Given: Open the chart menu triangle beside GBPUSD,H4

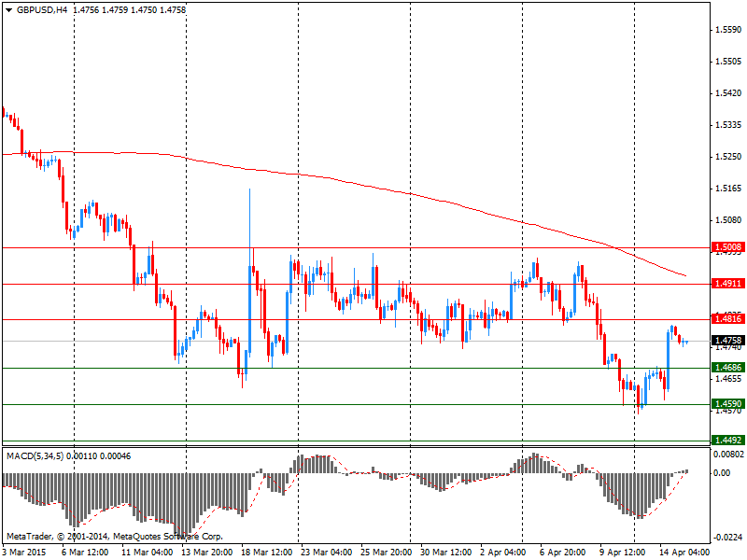Looking at the screenshot, I should pyautogui.click(x=8, y=10).
